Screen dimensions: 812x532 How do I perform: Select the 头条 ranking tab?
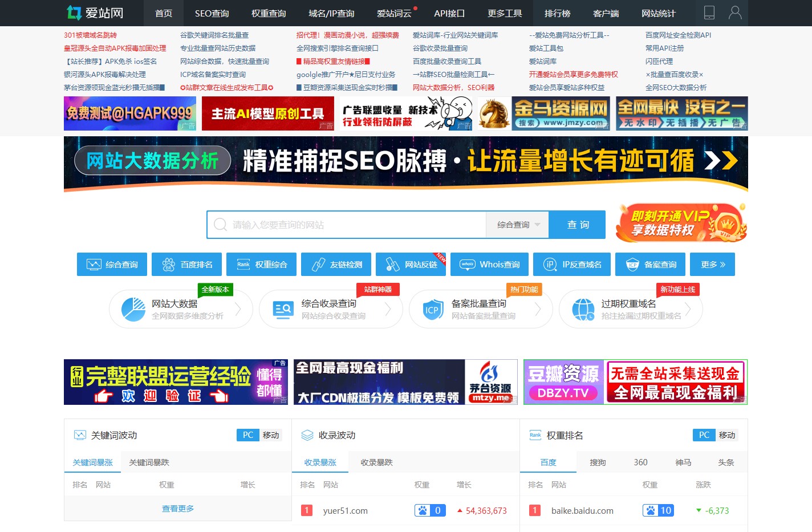click(726, 462)
